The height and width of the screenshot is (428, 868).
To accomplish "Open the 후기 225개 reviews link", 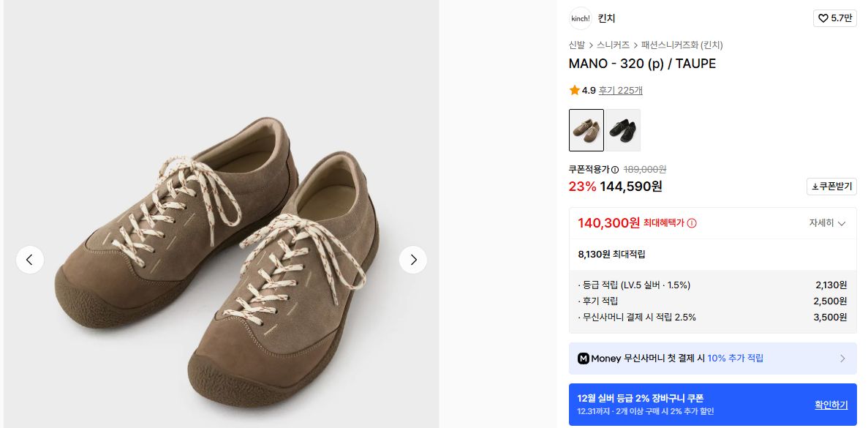I will coord(620,91).
